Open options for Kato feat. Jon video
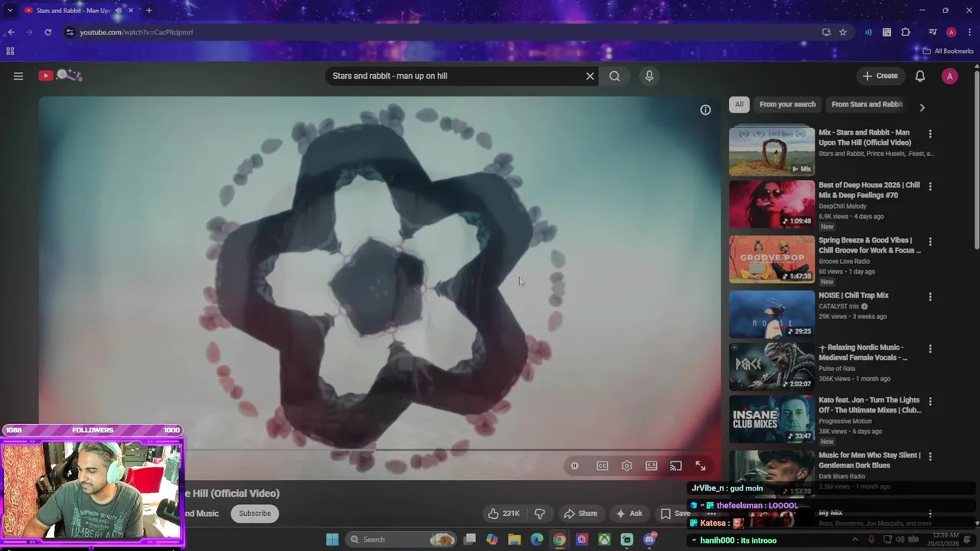Image resolution: width=980 pixels, height=551 pixels. pyautogui.click(x=930, y=400)
